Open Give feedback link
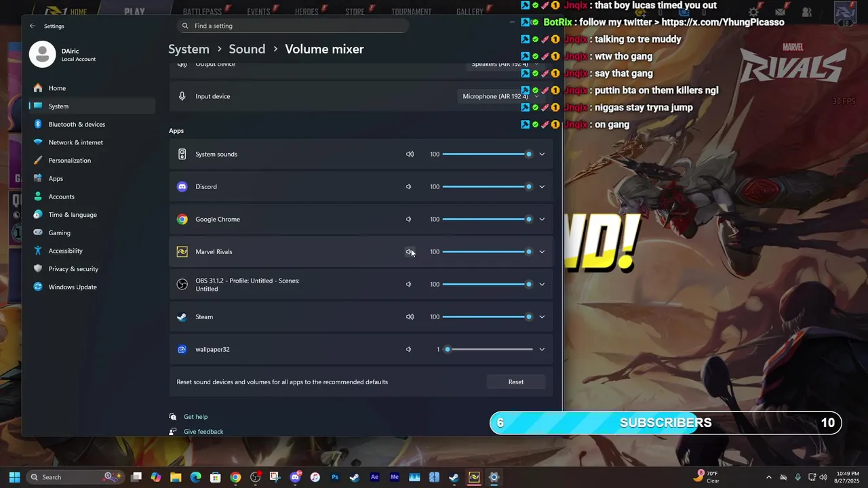The width and height of the screenshot is (868, 488). [x=203, y=432]
